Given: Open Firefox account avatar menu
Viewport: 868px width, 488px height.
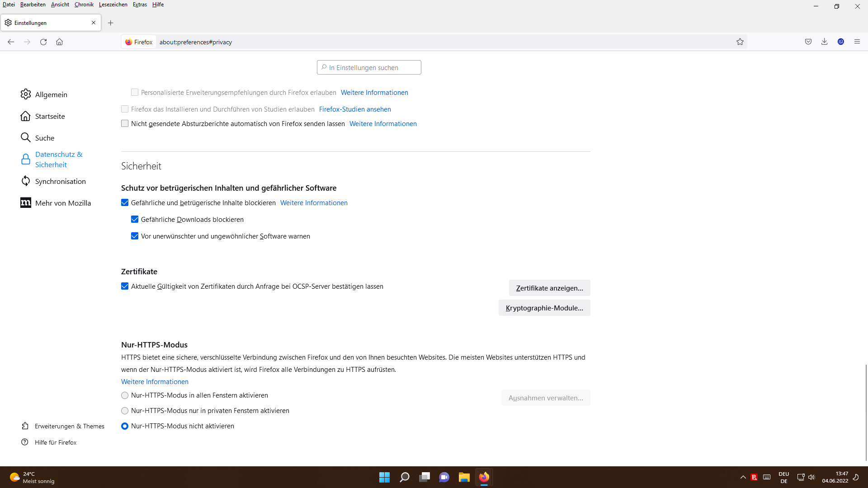Looking at the screenshot, I should click(x=841, y=42).
